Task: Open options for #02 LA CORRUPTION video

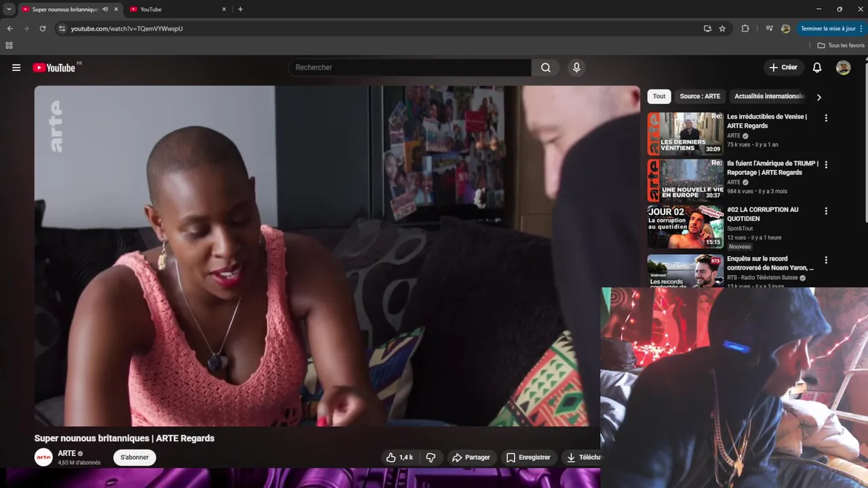Action: (x=825, y=211)
